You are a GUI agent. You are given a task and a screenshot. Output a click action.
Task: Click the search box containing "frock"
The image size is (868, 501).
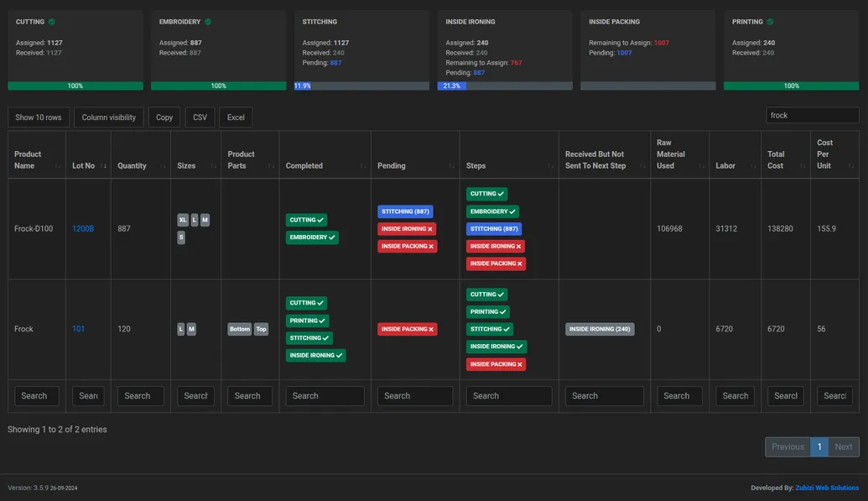tap(812, 115)
